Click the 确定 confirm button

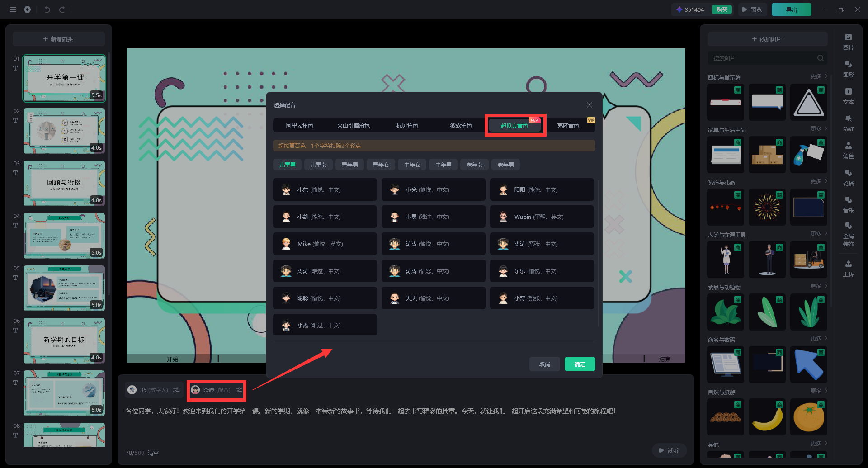(580, 364)
